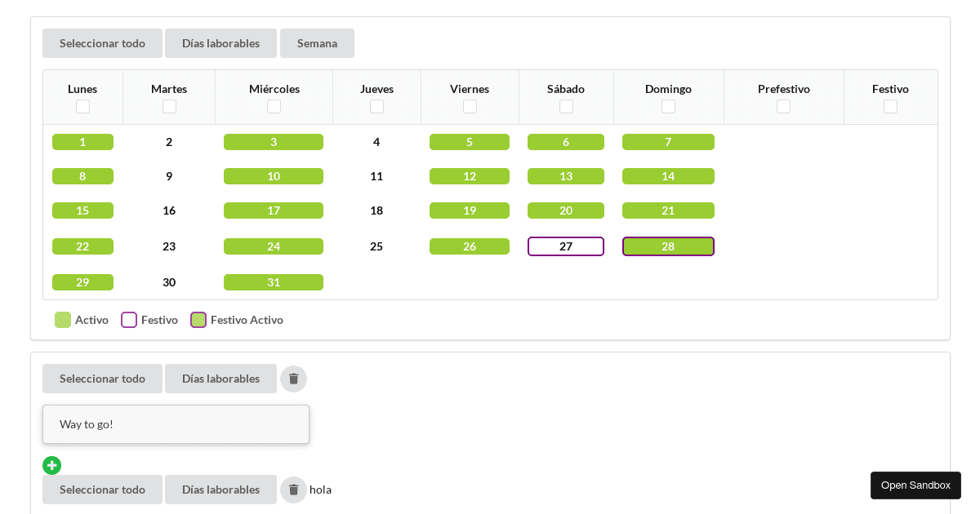Tick the Prefestivo column checkbox
Image resolution: width=980 pixels, height=514 pixels.
[783, 106]
